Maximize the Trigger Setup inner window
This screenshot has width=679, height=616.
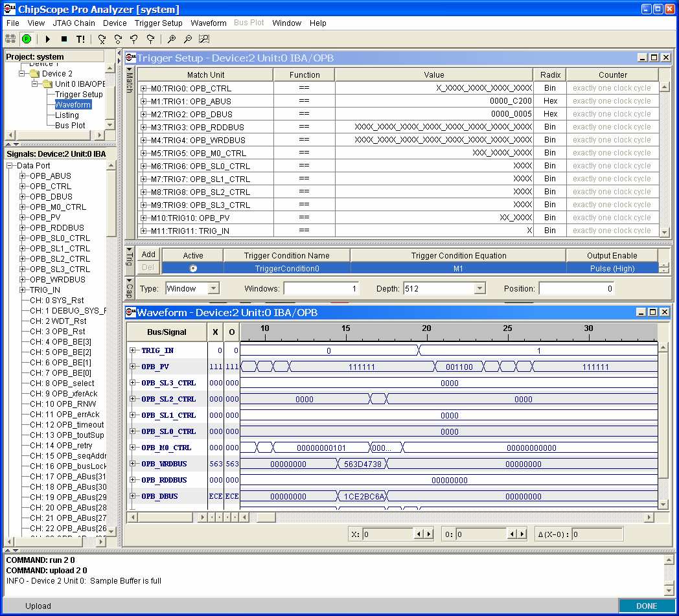(654, 58)
